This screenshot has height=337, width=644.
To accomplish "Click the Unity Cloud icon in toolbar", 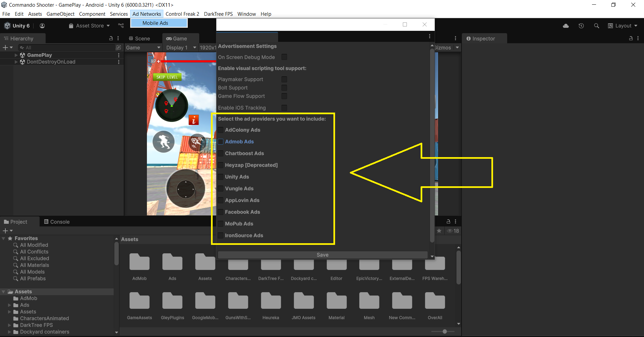I will [x=566, y=26].
